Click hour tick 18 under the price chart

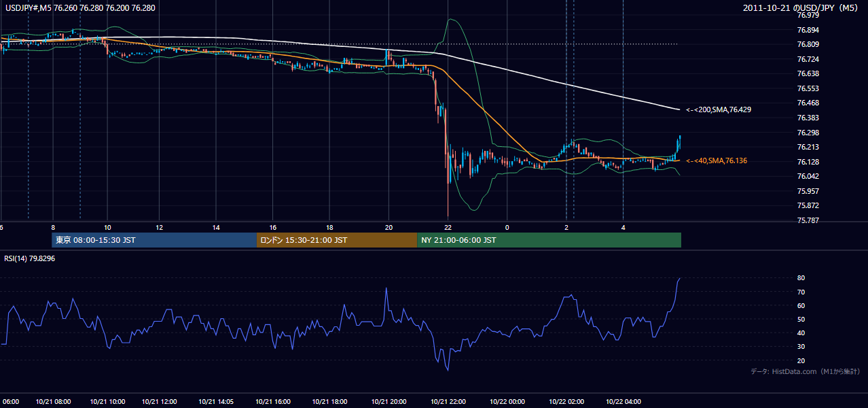point(329,227)
